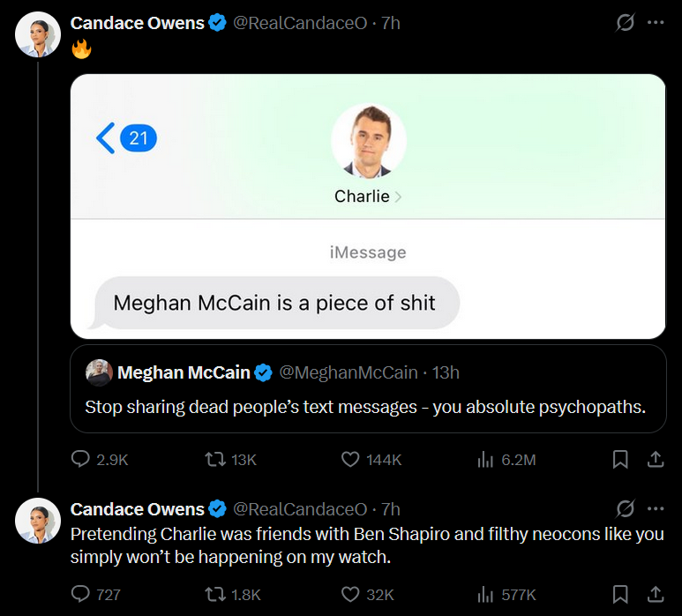Bookmark the first Candace Owens tweet
682x616 pixels.
pyautogui.click(x=620, y=460)
